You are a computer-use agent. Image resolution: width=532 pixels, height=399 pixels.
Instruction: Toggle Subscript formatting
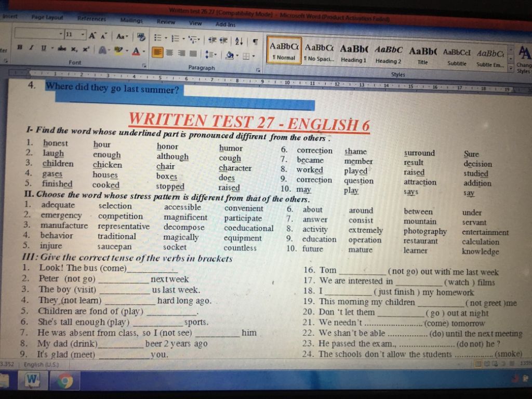coord(74,49)
